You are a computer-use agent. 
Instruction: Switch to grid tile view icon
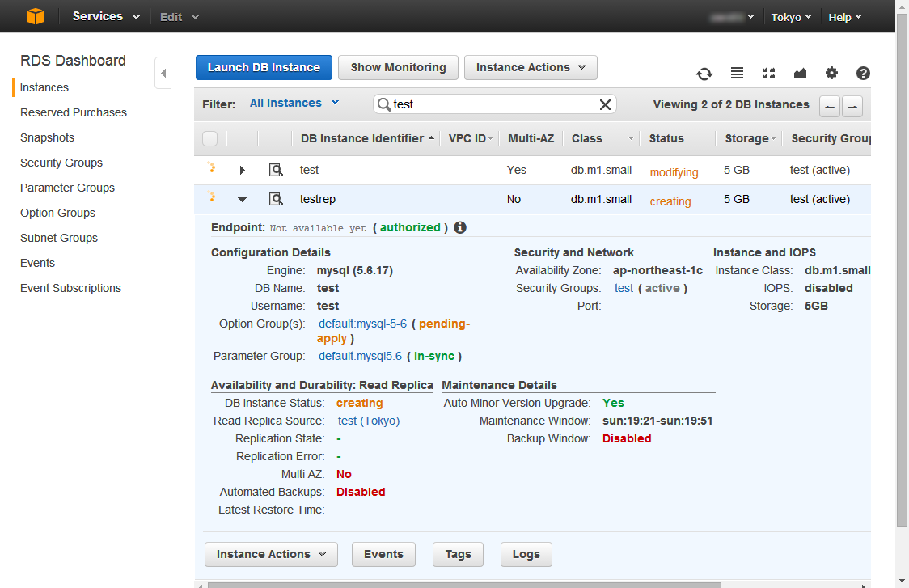click(769, 73)
